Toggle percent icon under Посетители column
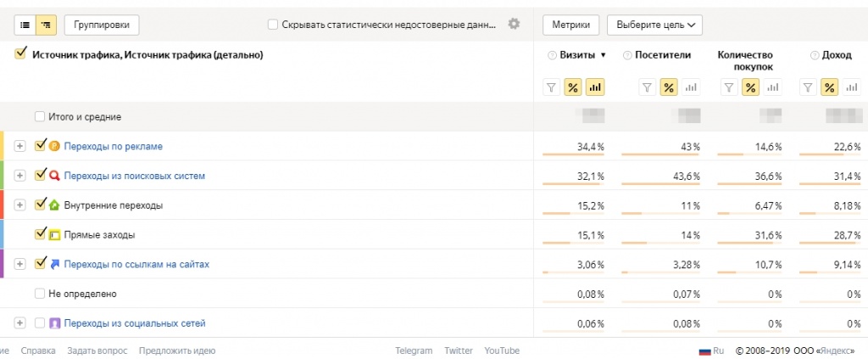The width and height of the screenshot is (868, 359). coord(669,87)
